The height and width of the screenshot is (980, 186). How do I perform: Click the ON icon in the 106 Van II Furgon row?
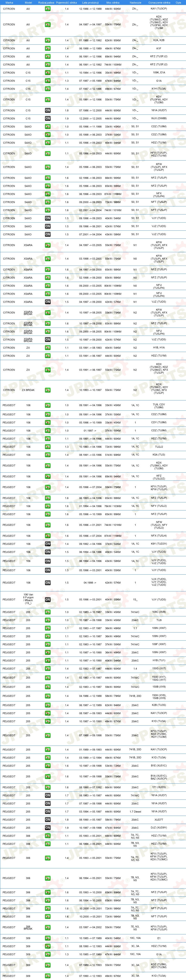(48, 599)
